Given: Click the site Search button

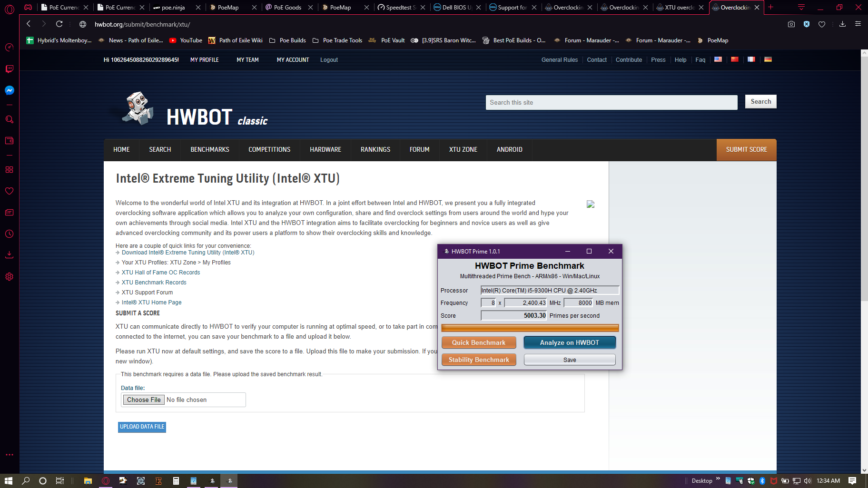Looking at the screenshot, I should pos(760,101).
